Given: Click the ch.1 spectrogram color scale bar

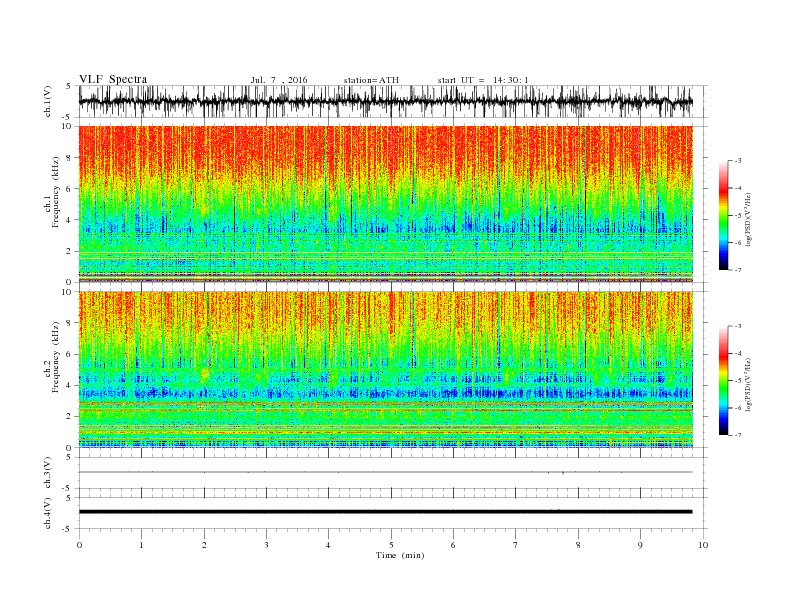Looking at the screenshot, I should [x=723, y=215].
